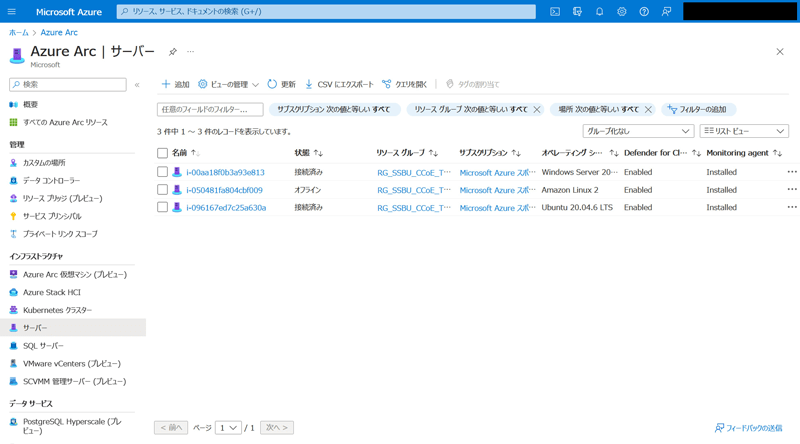This screenshot has height=444, width=800.
Task: Select サーバー in the sidebar
Action: coord(73,328)
